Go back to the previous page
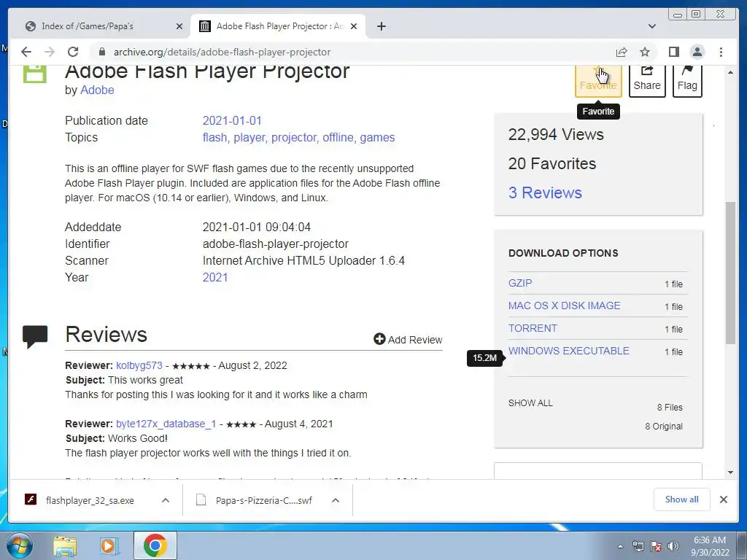747x560 pixels. pyautogui.click(x=26, y=52)
